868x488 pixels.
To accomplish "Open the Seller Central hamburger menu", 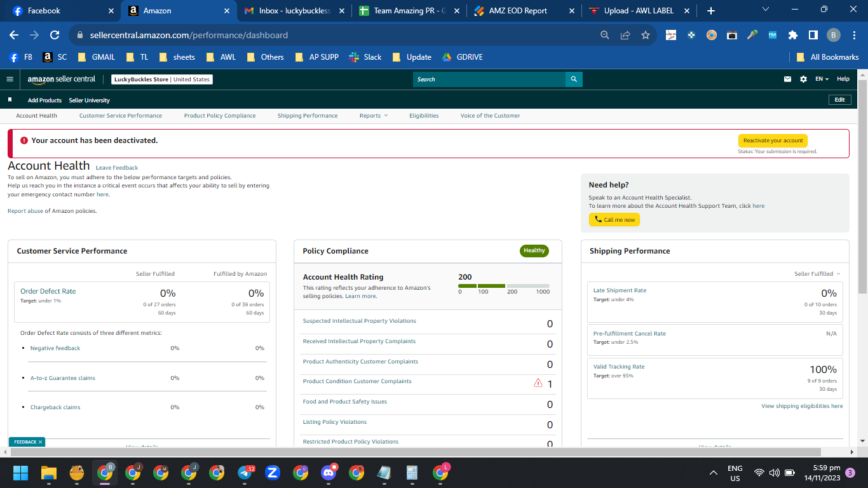I will [x=10, y=79].
